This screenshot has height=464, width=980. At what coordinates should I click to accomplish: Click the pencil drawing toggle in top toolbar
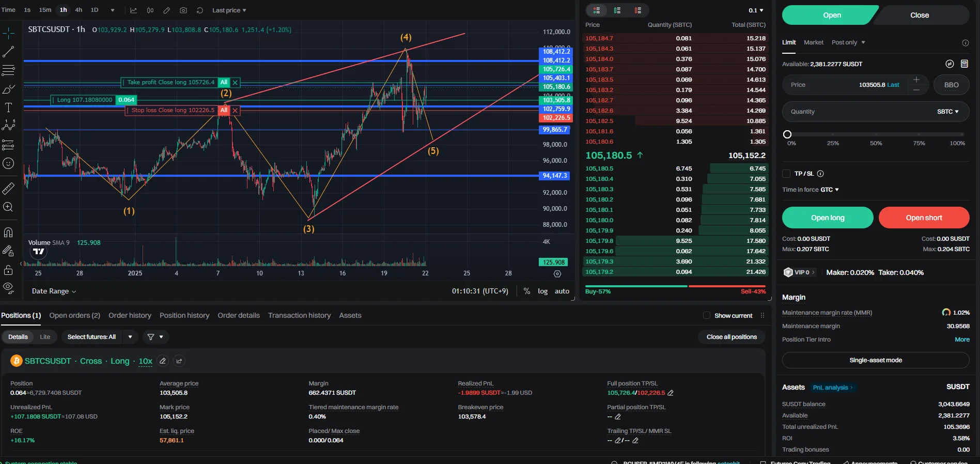coord(167,10)
